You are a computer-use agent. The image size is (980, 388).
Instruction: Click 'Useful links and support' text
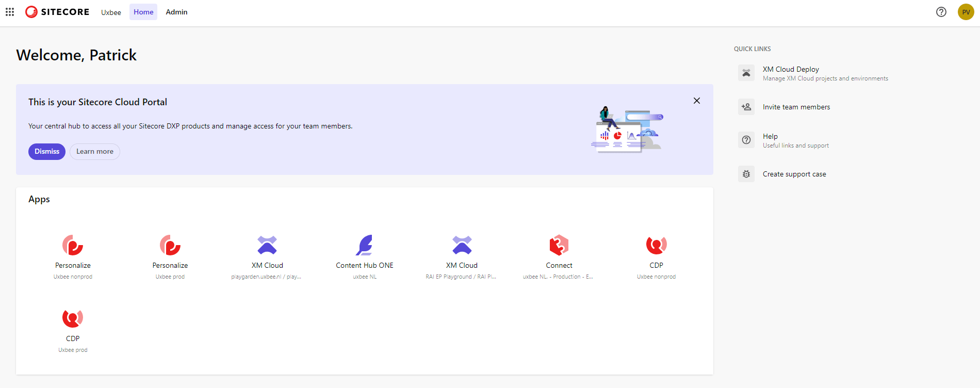click(x=796, y=145)
